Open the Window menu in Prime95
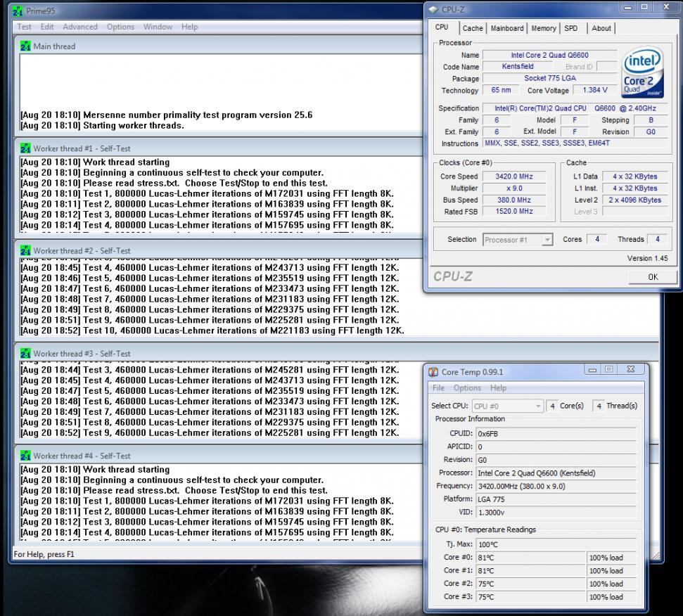The width and height of the screenshot is (683, 616). [158, 27]
